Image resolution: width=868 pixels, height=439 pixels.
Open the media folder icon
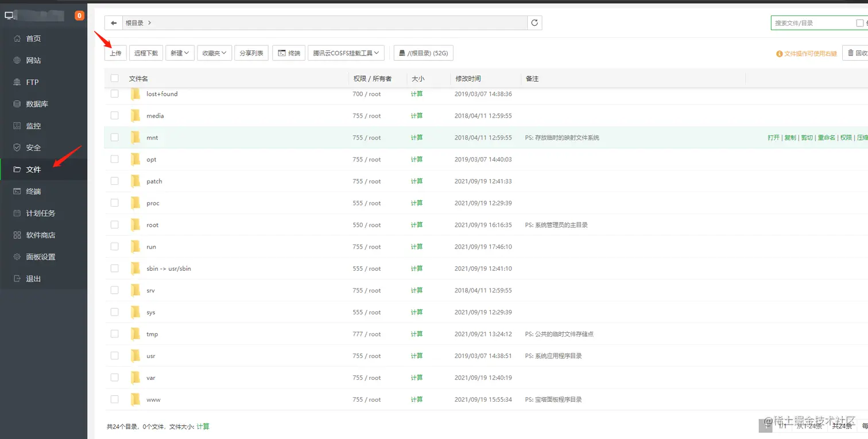pos(135,116)
